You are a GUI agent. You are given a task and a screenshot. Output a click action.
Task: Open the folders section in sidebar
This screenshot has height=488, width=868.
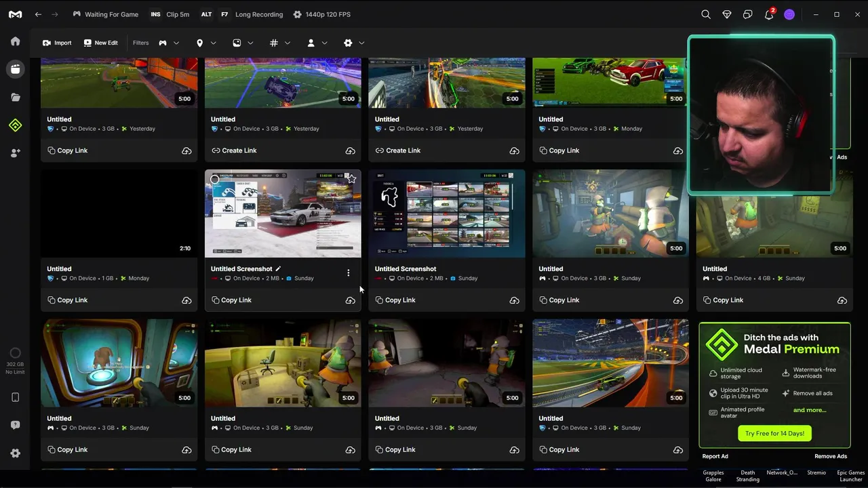click(x=15, y=97)
